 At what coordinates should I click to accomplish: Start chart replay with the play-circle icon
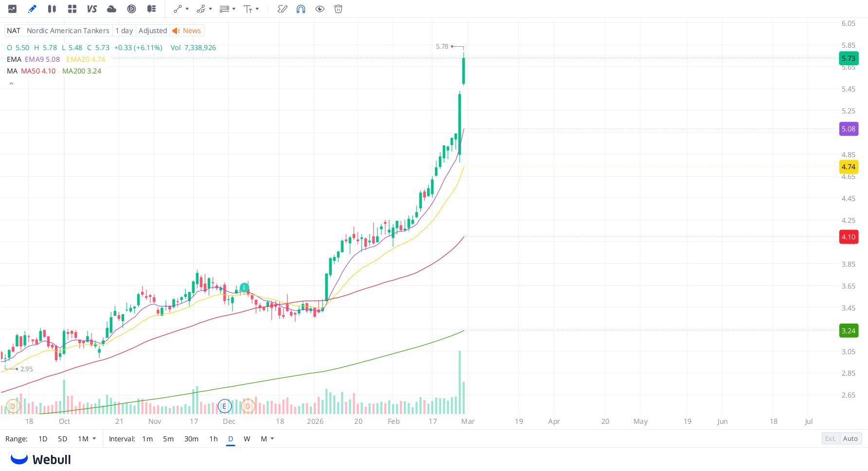(131, 9)
